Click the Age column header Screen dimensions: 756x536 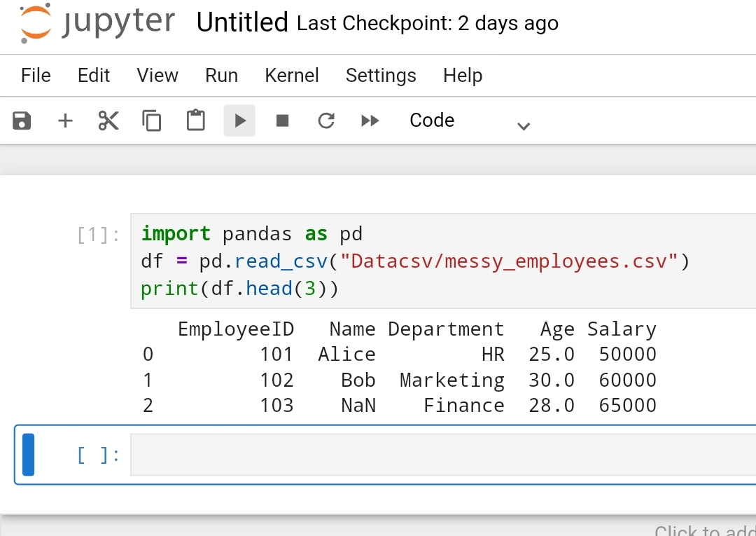(557, 329)
